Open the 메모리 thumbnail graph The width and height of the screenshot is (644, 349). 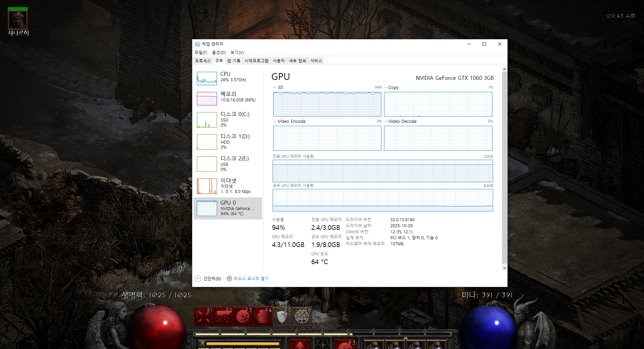[x=207, y=99]
